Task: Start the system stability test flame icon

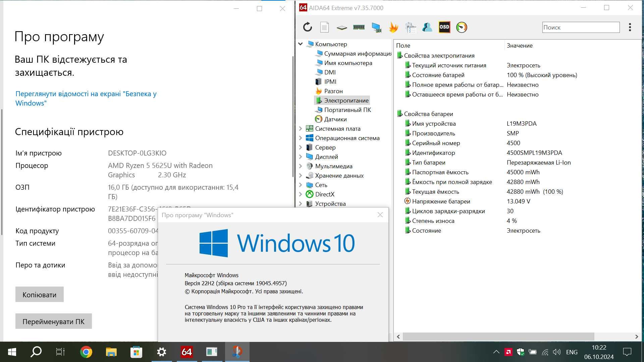Action: click(x=393, y=27)
